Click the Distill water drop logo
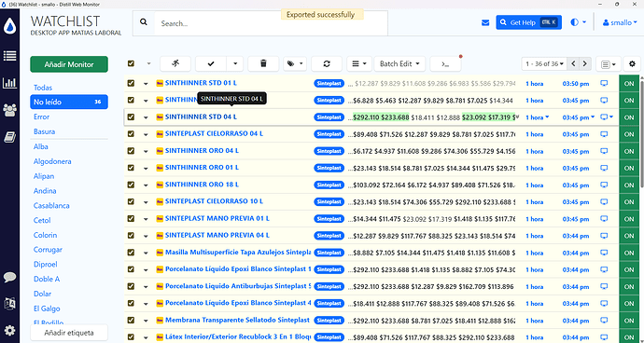This screenshot has height=343, width=644. 10,27
